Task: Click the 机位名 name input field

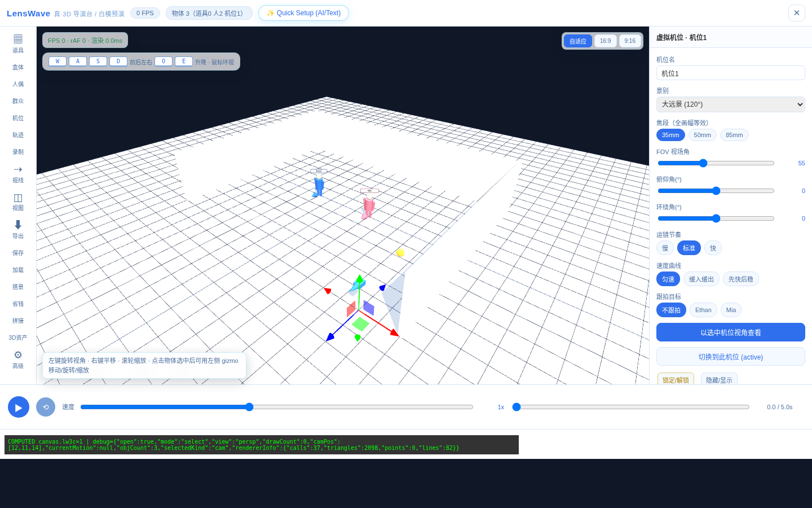Action: pyautogui.click(x=731, y=73)
